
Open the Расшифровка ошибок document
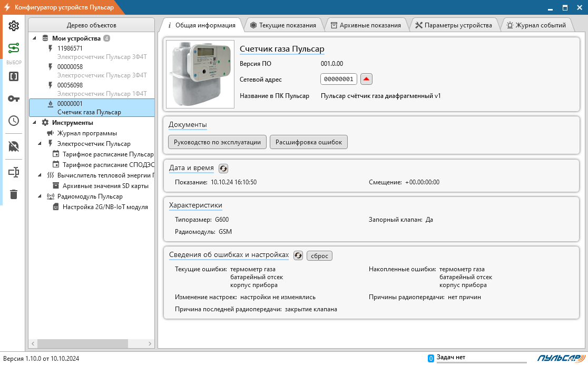tap(309, 142)
